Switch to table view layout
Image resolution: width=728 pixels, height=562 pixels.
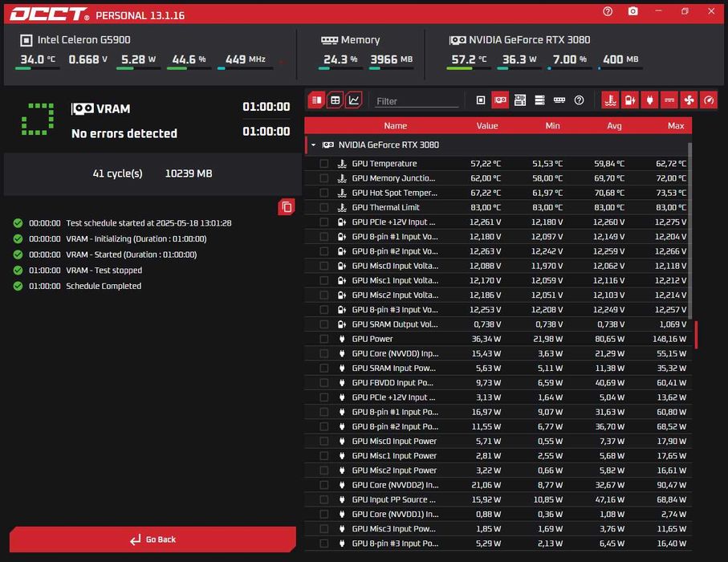tap(336, 100)
